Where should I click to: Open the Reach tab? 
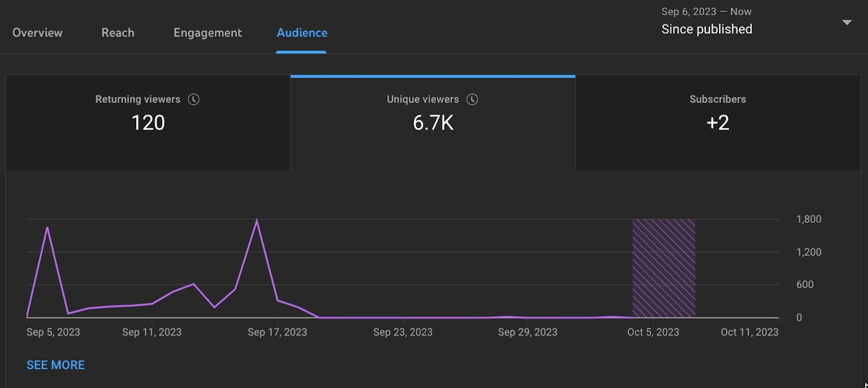pos(118,33)
